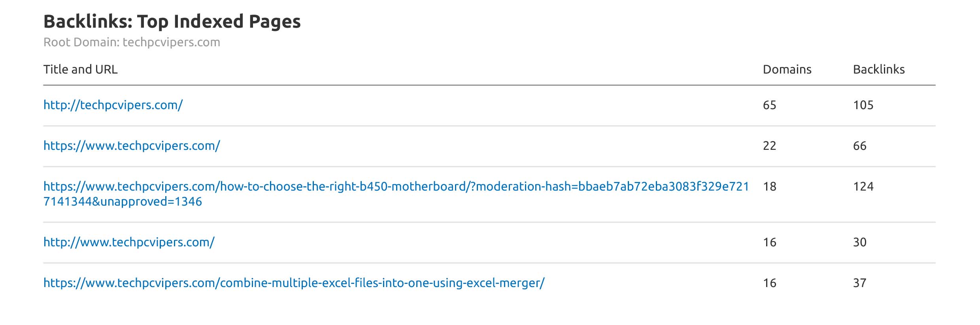Click the http://www.techpcvipers.com/ link
The height and width of the screenshot is (325, 980).
point(129,242)
